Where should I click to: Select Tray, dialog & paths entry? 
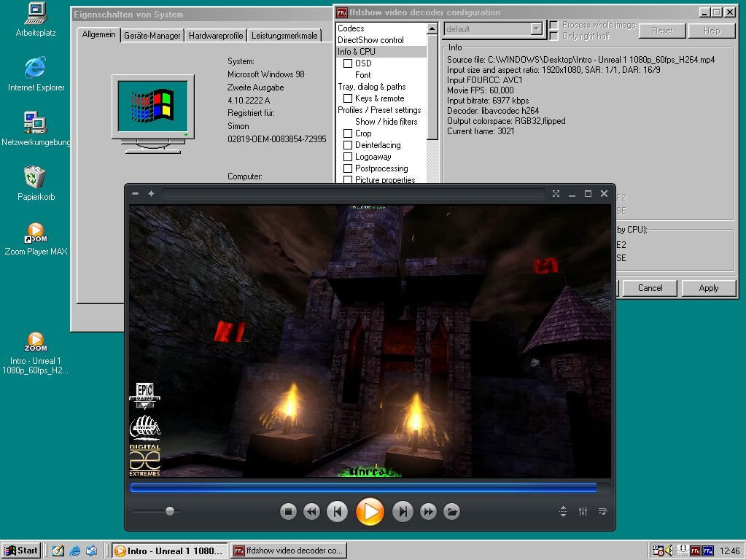point(372,87)
